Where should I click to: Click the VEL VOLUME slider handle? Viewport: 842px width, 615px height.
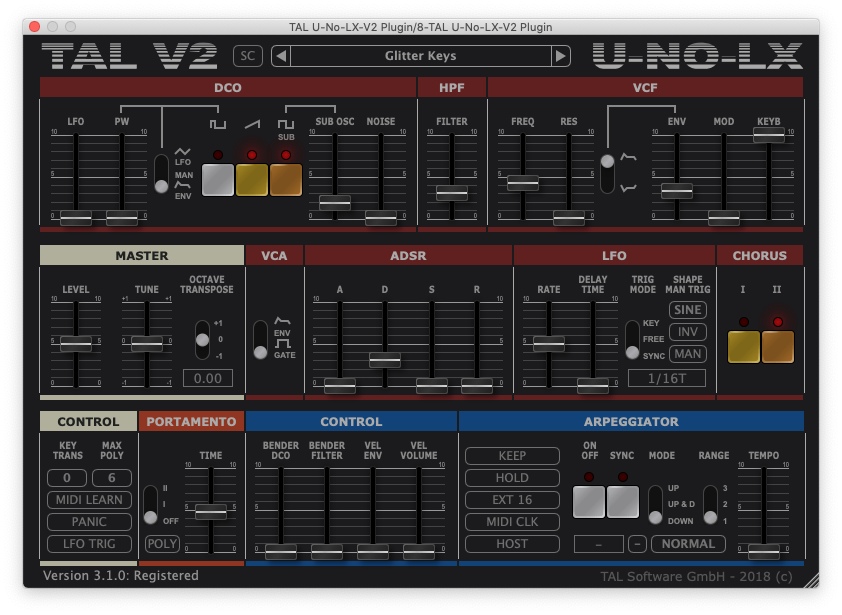pos(419,551)
